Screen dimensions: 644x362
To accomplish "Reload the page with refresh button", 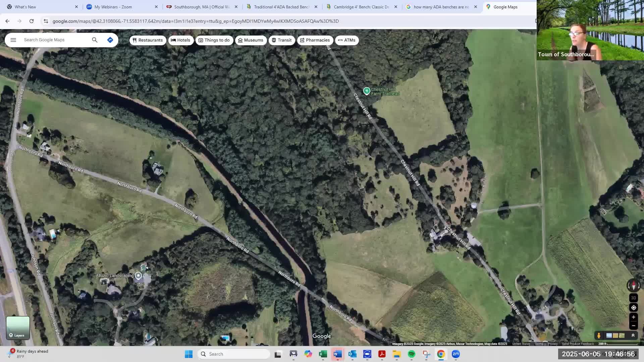I will [32, 21].
